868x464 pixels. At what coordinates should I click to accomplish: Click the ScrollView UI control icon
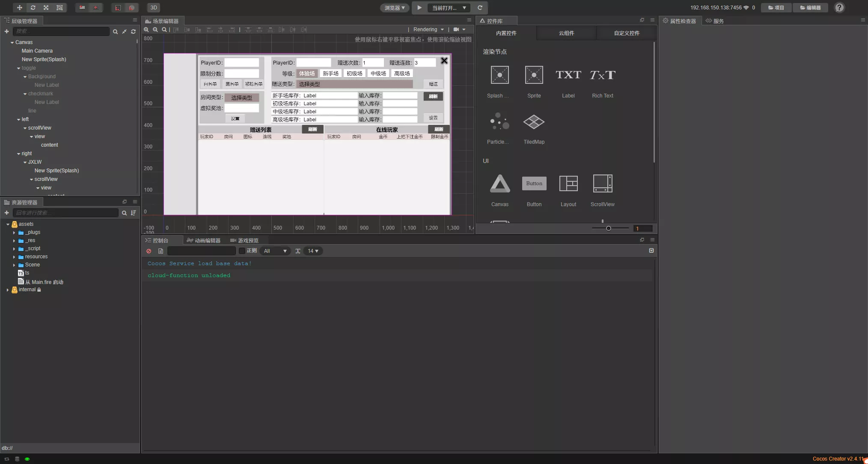click(602, 184)
